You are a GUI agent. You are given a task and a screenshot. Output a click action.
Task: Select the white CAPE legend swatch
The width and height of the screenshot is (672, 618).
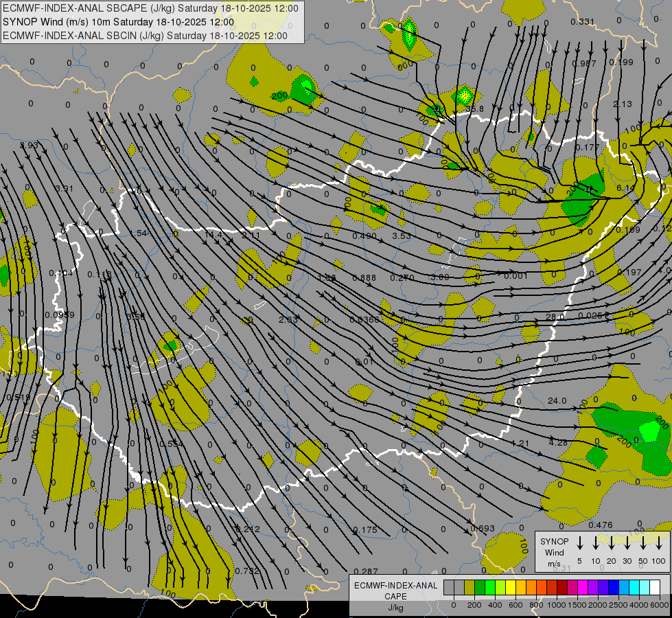[655, 587]
